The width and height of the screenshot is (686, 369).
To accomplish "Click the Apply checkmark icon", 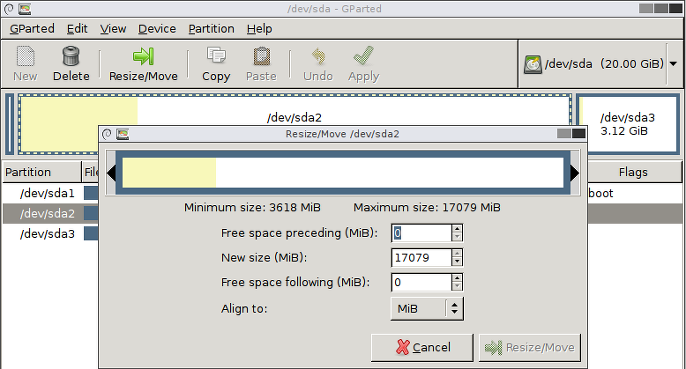I will [x=363, y=56].
